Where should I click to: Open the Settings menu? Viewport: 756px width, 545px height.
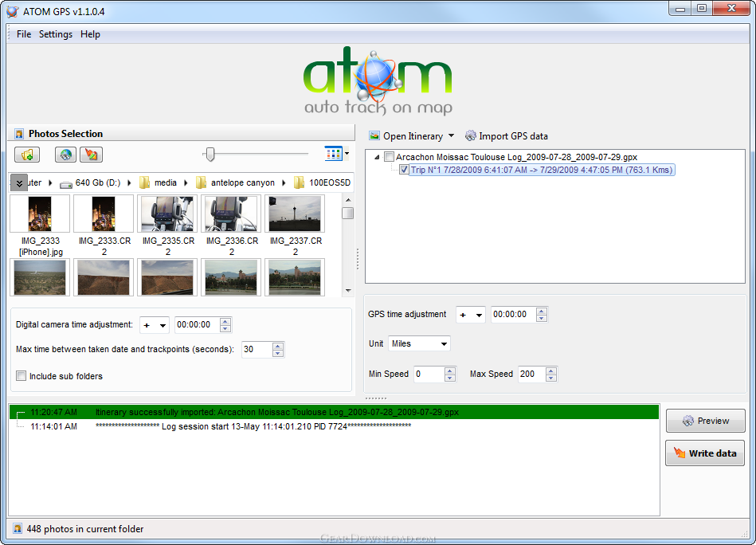[56, 34]
